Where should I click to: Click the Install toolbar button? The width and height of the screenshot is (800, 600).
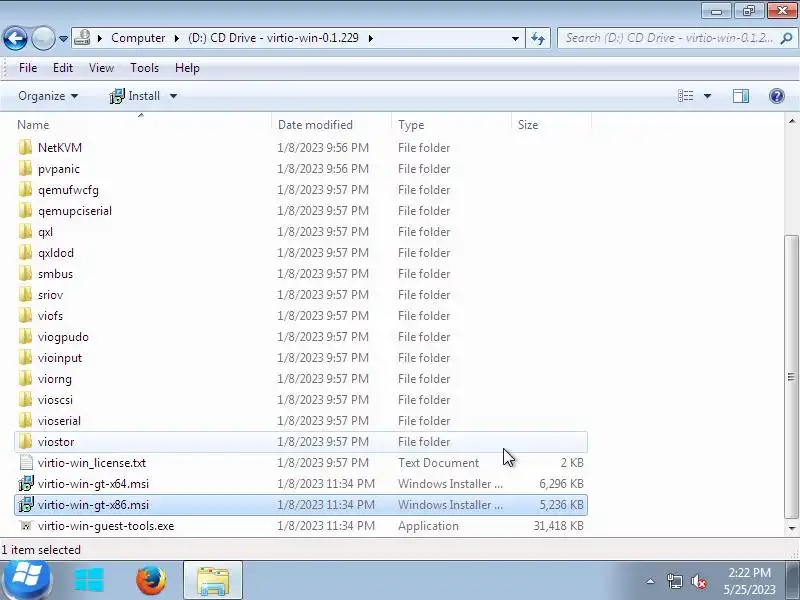(135, 96)
